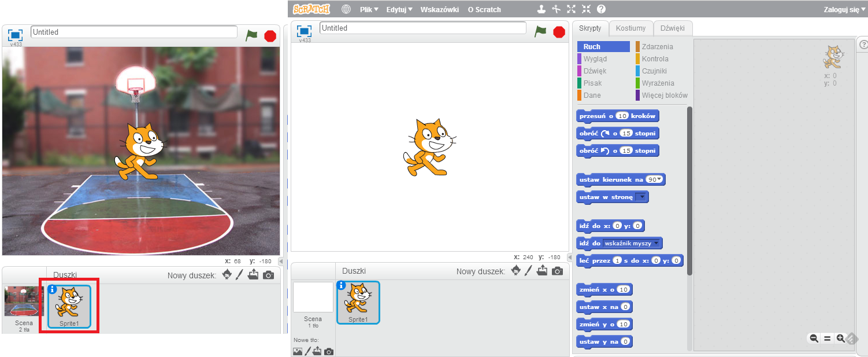
Task: Choose sprite from library below the basketball-court stage
Action: [x=227, y=275]
